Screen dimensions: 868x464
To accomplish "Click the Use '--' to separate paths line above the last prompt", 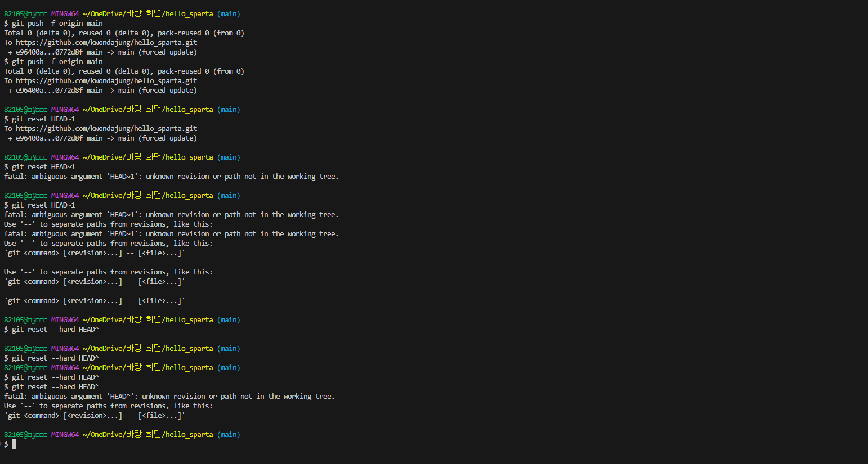I will point(108,406).
